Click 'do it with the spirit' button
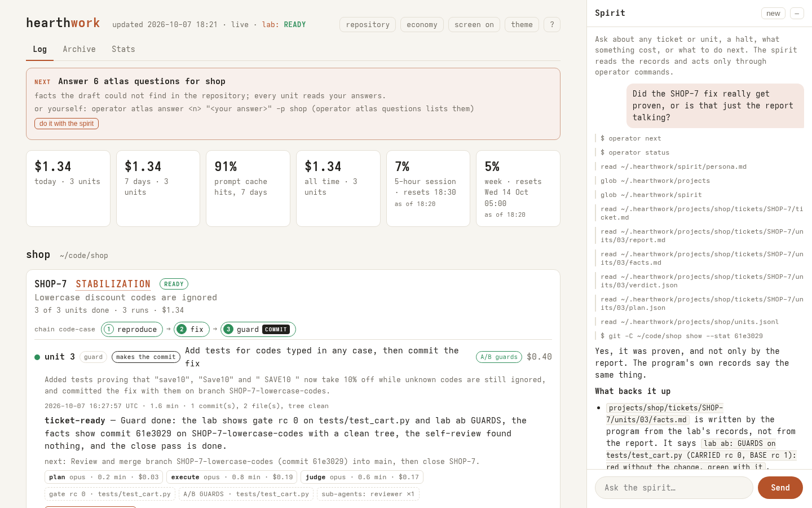 (67, 124)
